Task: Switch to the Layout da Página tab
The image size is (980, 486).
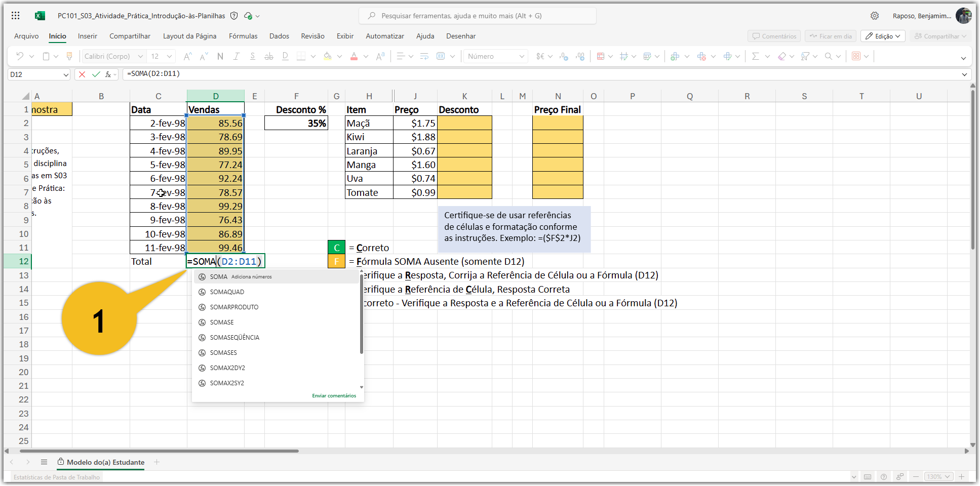Action: [189, 36]
